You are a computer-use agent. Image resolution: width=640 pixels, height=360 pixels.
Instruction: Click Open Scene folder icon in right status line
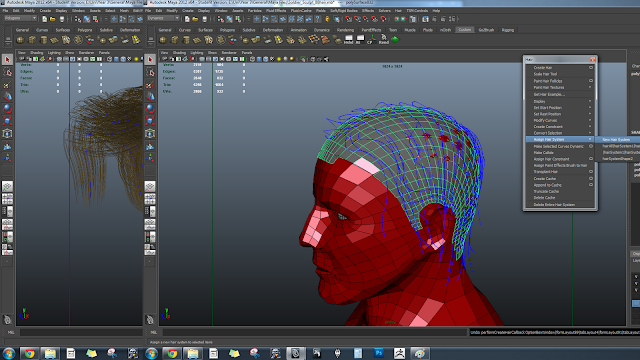[196, 19]
